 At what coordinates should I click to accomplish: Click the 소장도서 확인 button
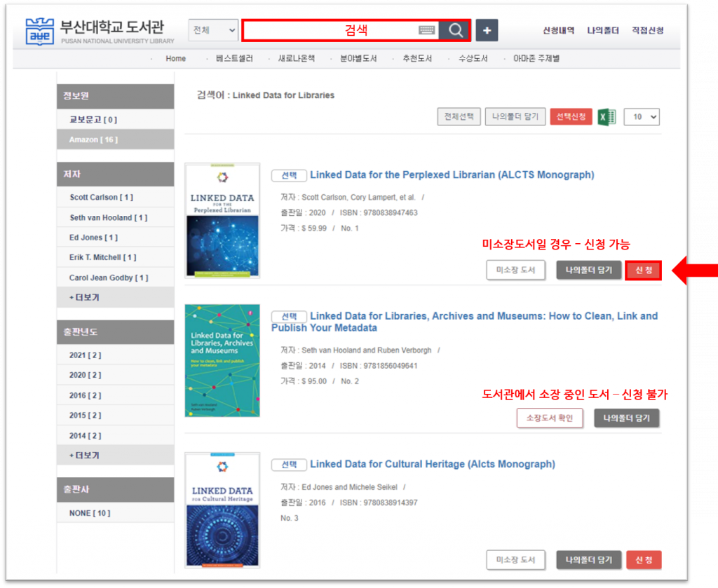[550, 418]
